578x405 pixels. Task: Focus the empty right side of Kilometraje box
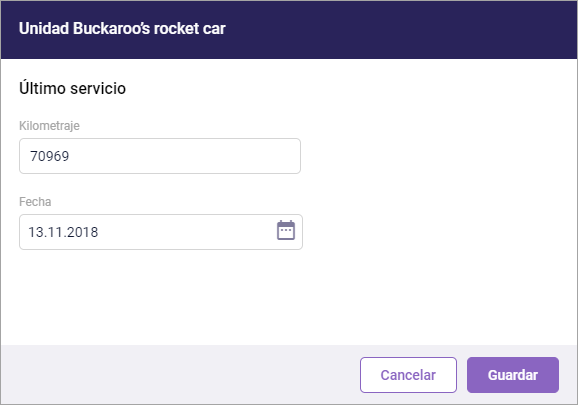[221, 156]
